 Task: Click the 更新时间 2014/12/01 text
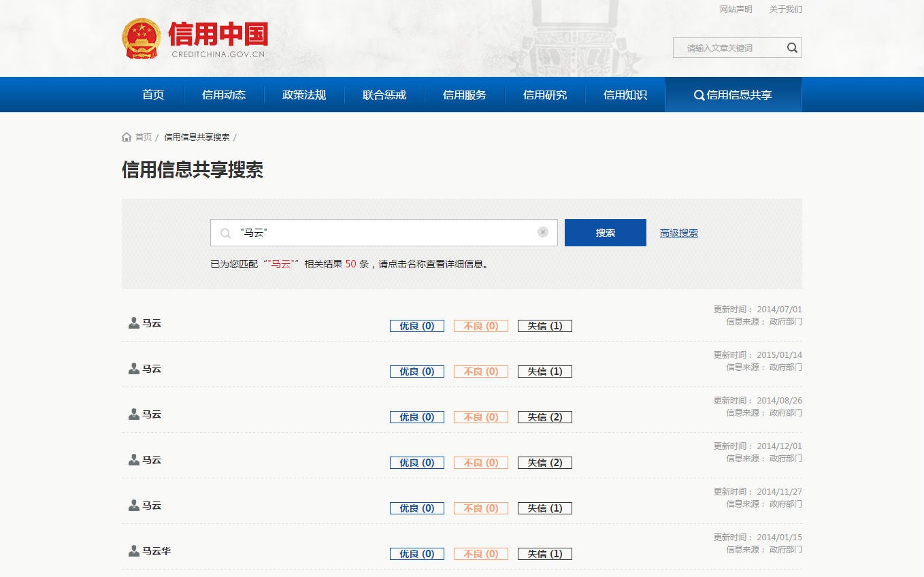click(x=758, y=446)
